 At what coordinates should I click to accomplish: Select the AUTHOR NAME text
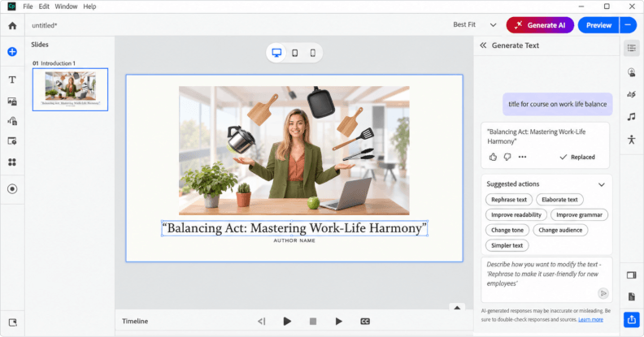click(294, 240)
